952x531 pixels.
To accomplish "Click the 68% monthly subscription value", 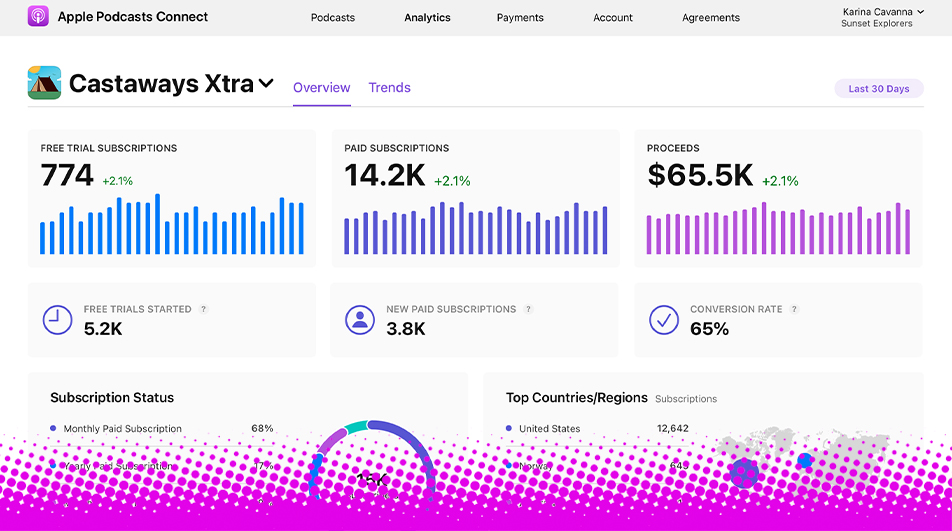I will (x=262, y=428).
